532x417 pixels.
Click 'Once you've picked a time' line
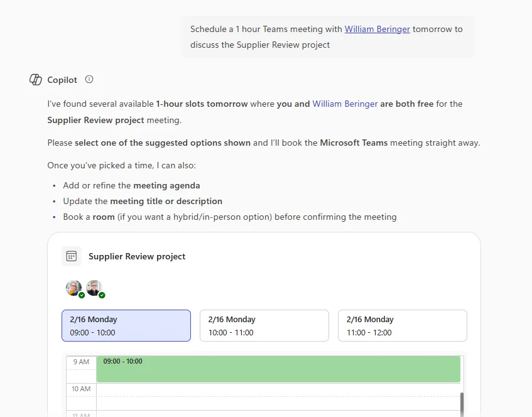point(121,166)
